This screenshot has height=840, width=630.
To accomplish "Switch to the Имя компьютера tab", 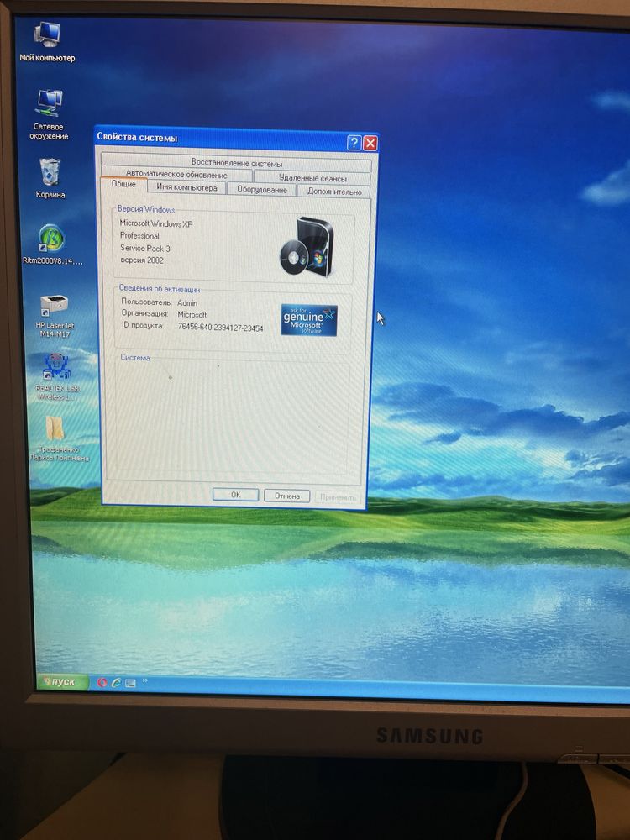I will click(x=186, y=187).
